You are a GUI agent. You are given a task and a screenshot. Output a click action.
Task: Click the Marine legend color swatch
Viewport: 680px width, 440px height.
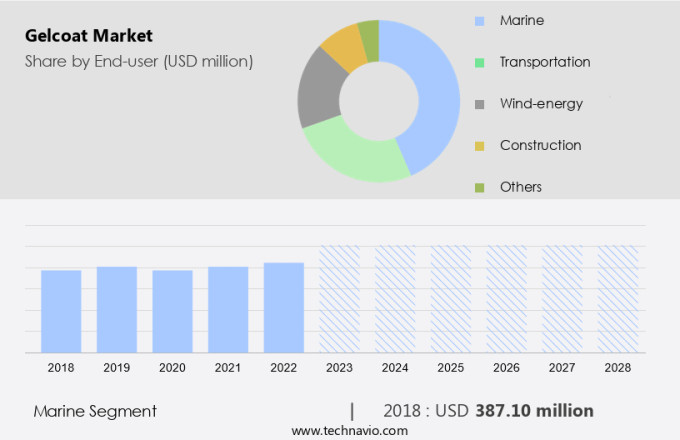pyautogui.click(x=480, y=20)
